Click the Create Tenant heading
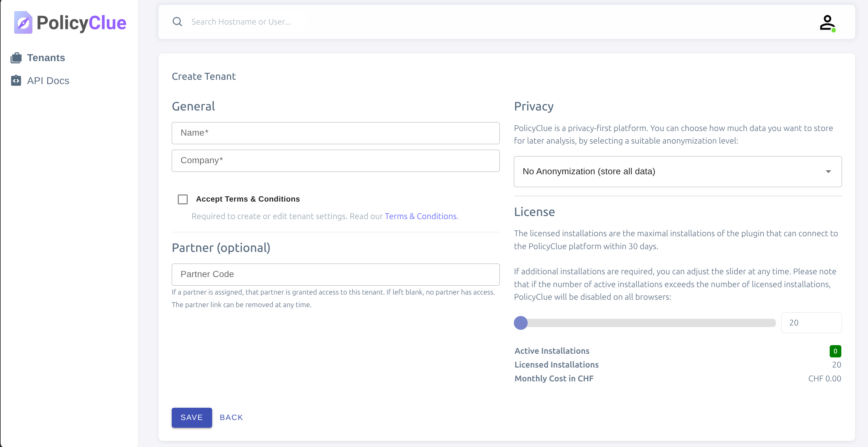This screenshot has height=447, width=868. [x=204, y=76]
